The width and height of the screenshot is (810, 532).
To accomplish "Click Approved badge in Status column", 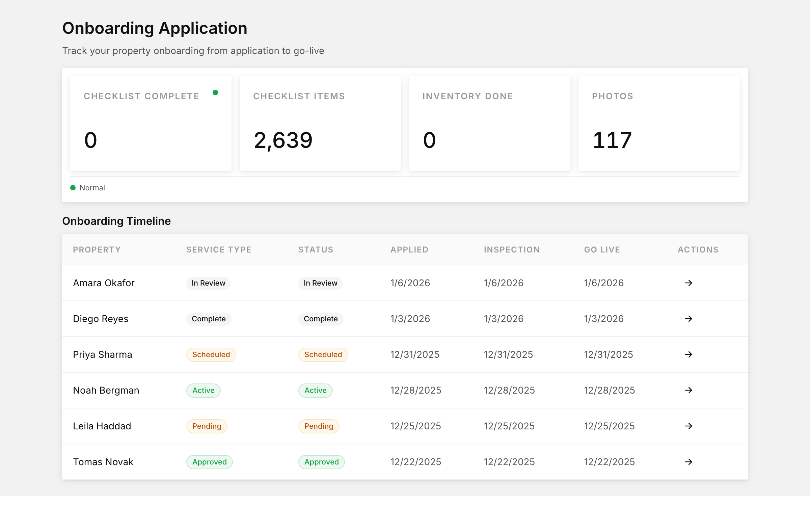I will (321, 462).
